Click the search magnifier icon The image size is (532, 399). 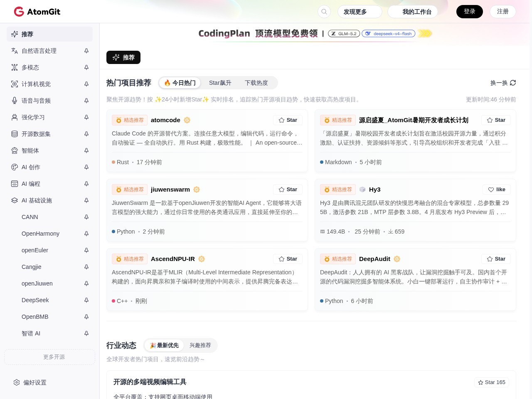click(x=324, y=12)
